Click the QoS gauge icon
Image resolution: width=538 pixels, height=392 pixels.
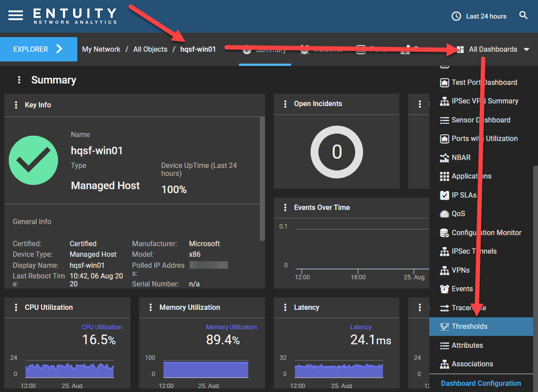pos(444,214)
